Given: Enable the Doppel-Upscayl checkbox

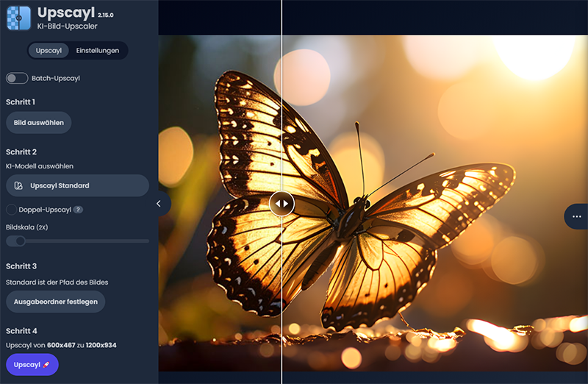Looking at the screenshot, I should (x=11, y=210).
